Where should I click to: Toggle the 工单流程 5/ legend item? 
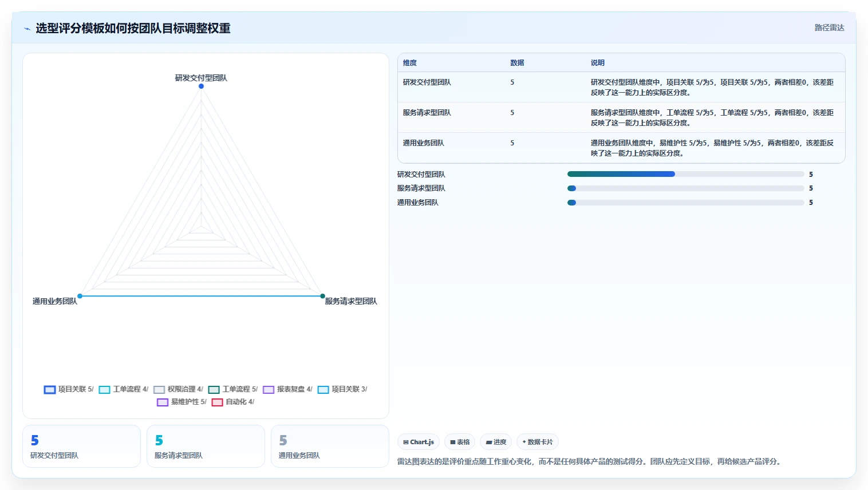point(233,389)
